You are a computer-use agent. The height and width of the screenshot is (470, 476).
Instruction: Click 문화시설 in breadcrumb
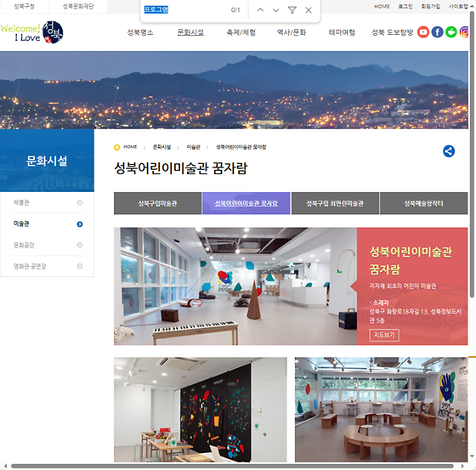161,147
